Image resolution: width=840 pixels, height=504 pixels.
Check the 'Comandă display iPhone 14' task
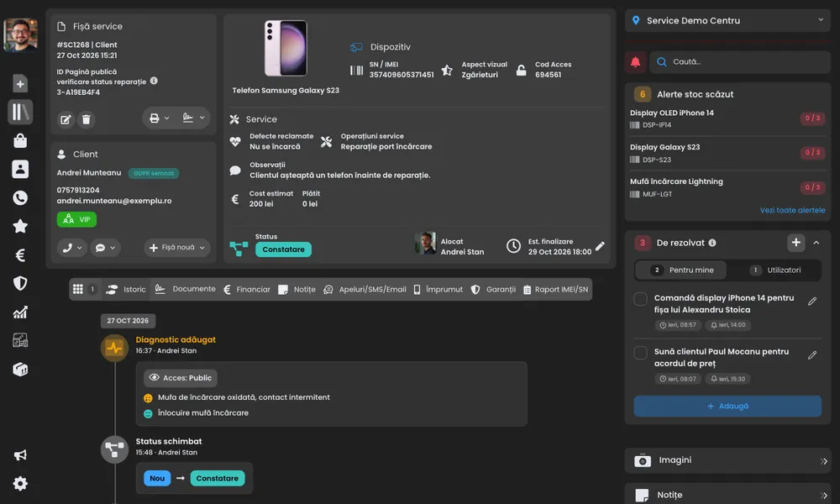coord(640,299)
